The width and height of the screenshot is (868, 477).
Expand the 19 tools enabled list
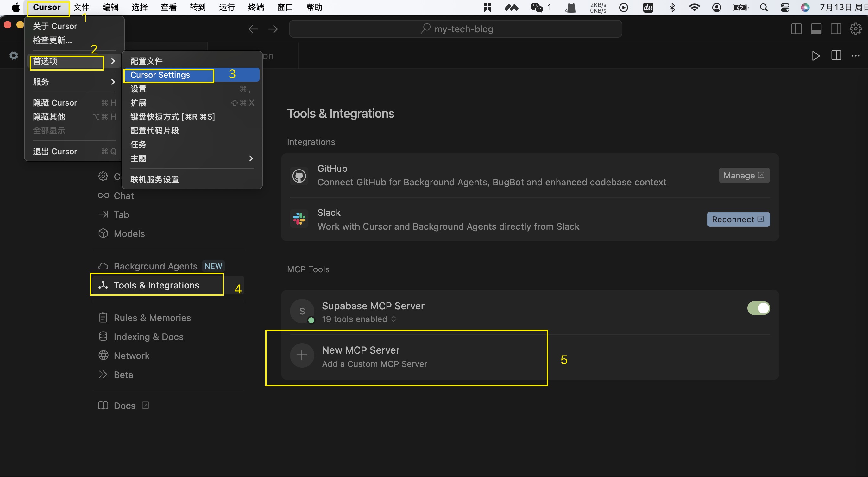click(359, 319)
